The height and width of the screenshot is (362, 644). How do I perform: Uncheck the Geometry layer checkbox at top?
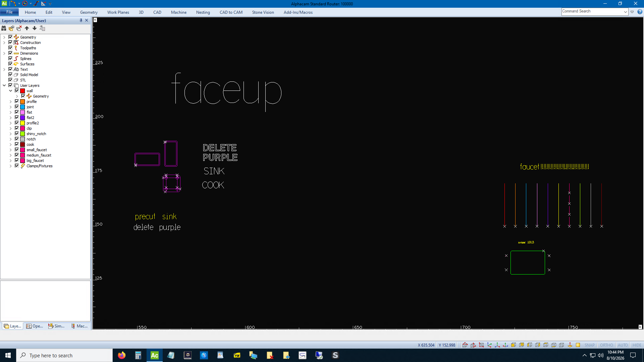pos(10,37)
